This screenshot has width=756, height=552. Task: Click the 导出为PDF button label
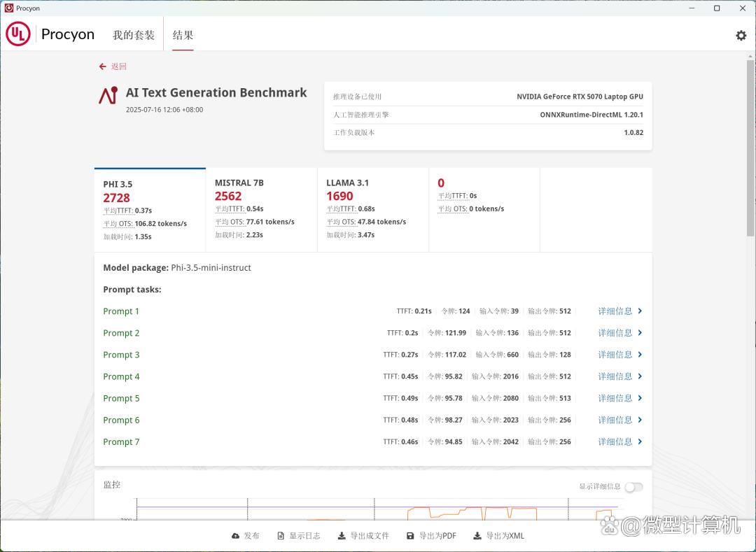(x=437, y=536)
